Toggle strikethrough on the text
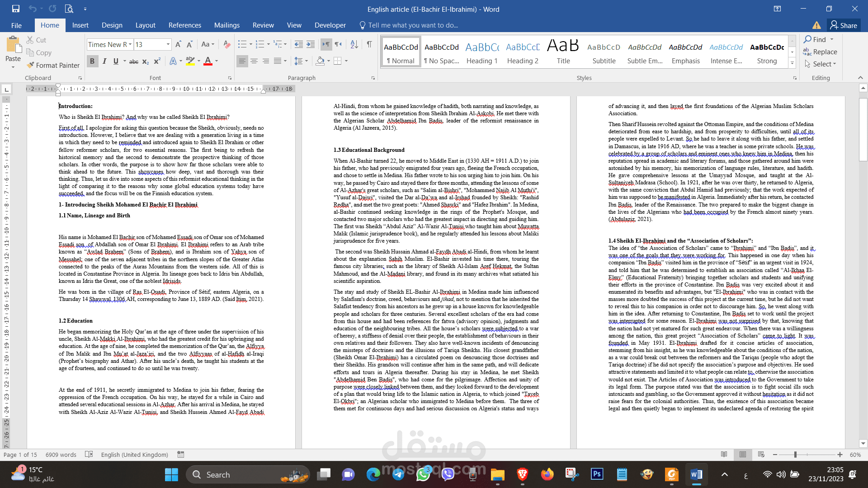This screenshot has height=488, width=868. pyautogui.click(x=134, y=61)
